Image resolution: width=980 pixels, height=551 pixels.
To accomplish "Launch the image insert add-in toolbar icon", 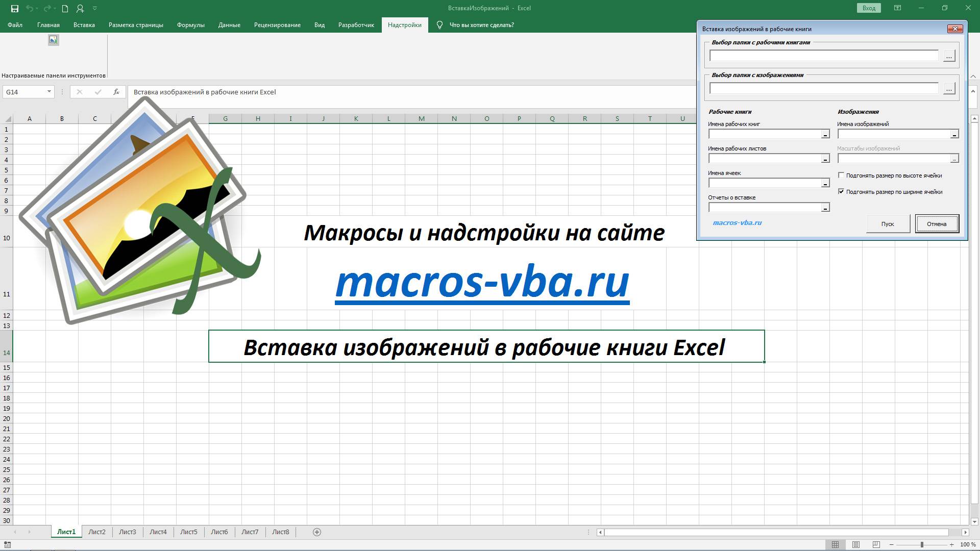I will pos(54,40).
